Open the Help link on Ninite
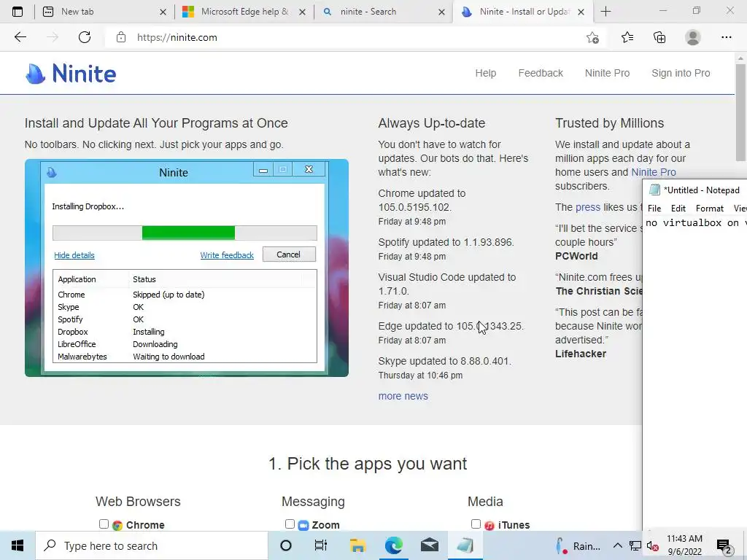This screenshot has height=560, width=747. pyautogui.click(x=485, y=73)
